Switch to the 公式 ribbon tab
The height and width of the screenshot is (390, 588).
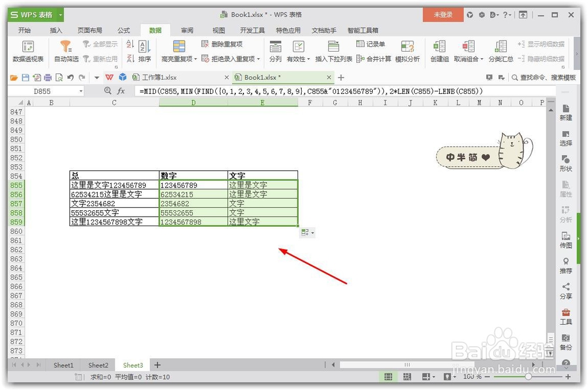[x=124, y=30]
